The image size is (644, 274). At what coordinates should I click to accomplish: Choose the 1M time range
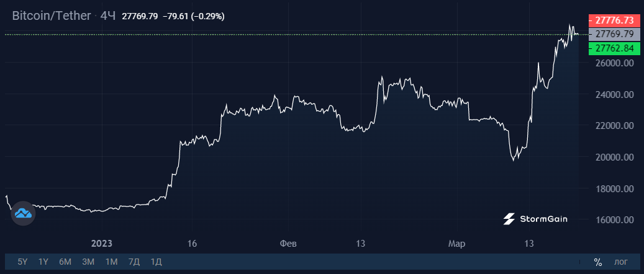111,262
